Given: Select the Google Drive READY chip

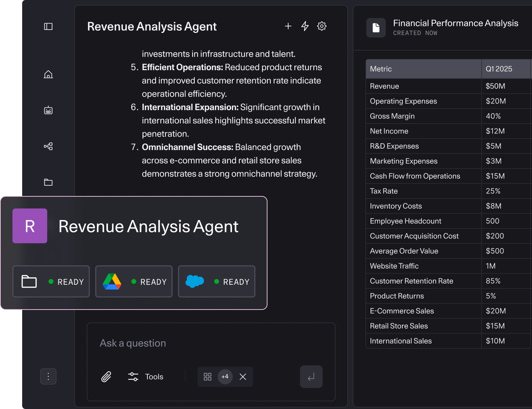Looking at the screenshot, I should point(134,281).
